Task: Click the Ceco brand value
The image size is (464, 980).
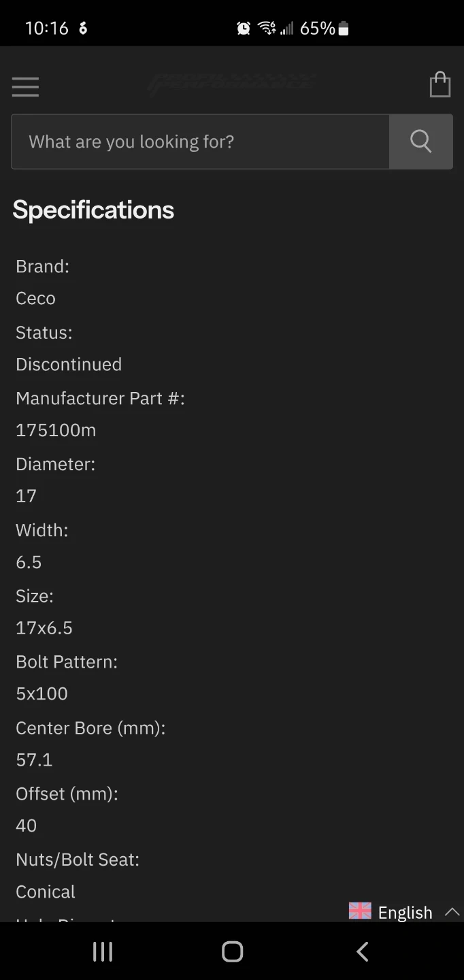Action: click(x=35, y=298)
